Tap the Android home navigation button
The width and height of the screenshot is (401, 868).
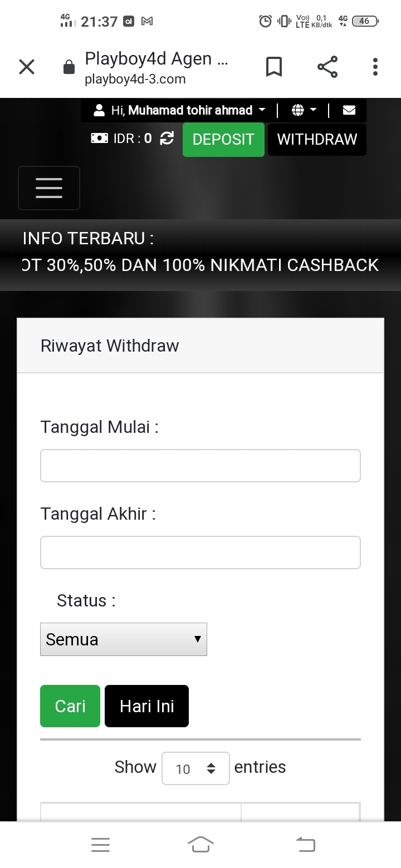coord(200,845)
